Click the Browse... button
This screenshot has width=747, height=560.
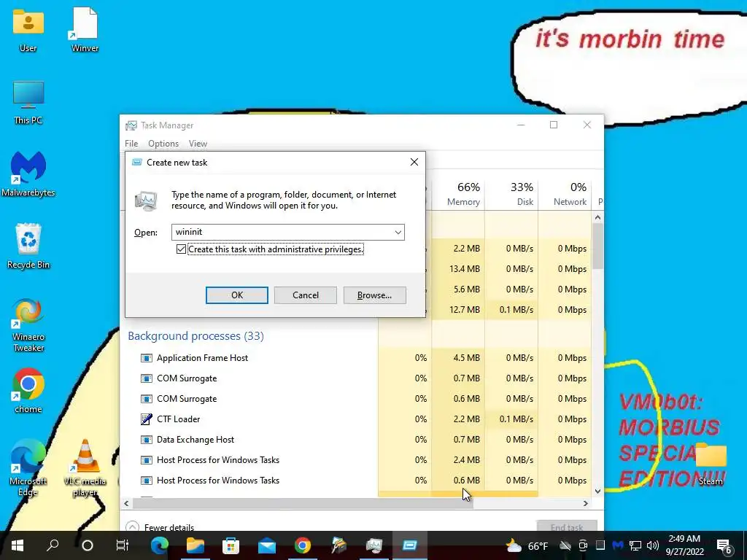pyautogui.click(x=374, y=295)
